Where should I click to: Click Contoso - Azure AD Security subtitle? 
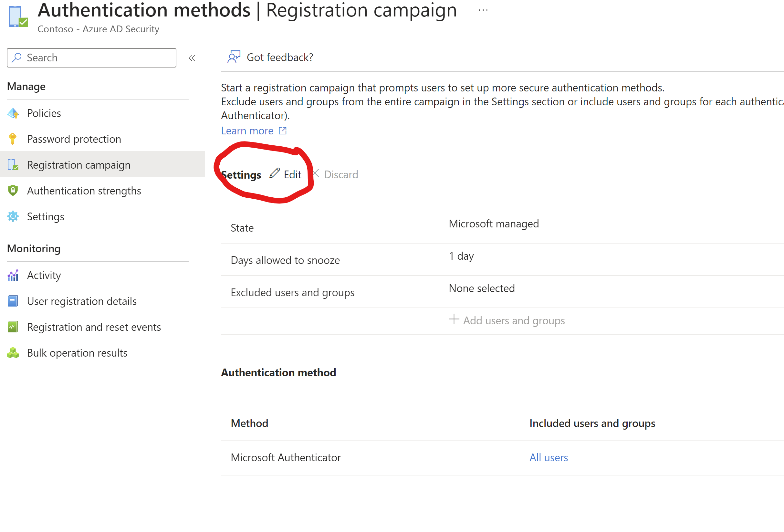tap(98, 29)
